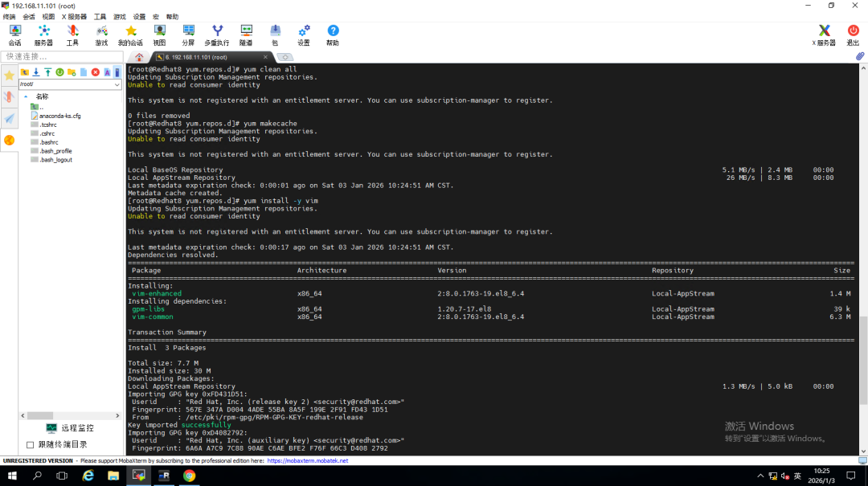The height and width of the screenshot is (486, 868).
Task: Create new file in SFTP browser
Action: [x=84, y=72]
